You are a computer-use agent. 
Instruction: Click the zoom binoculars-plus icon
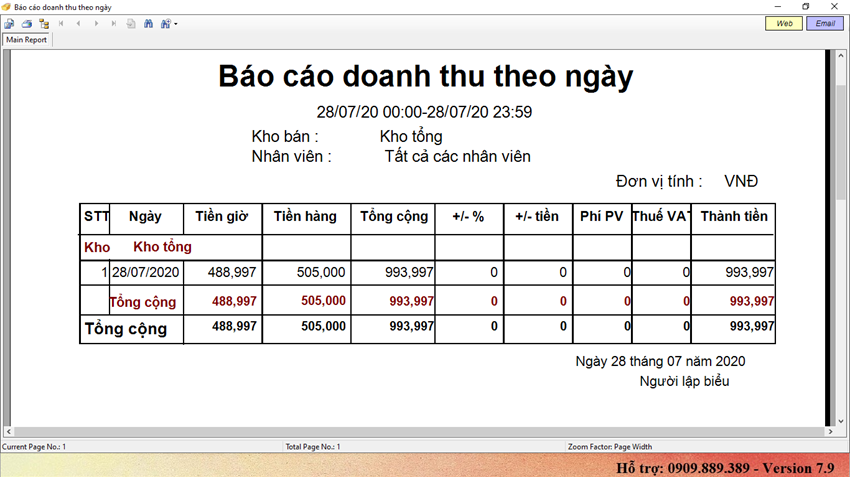pyautogui.click(x=165, y=24)
